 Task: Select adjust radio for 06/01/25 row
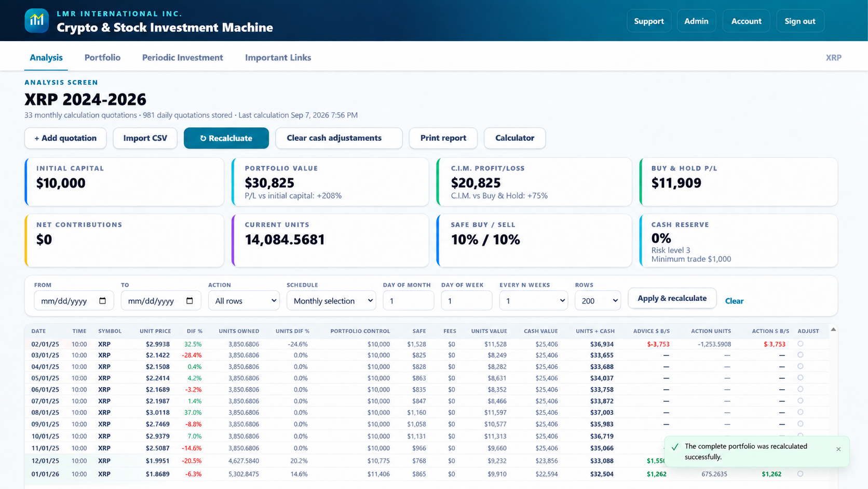click(x=800, y=389)
